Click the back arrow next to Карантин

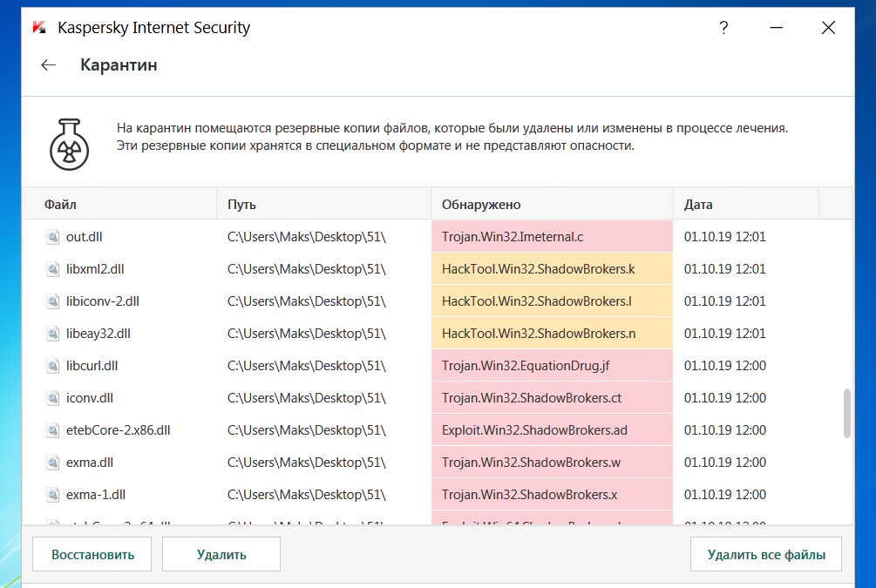point(49,65)
